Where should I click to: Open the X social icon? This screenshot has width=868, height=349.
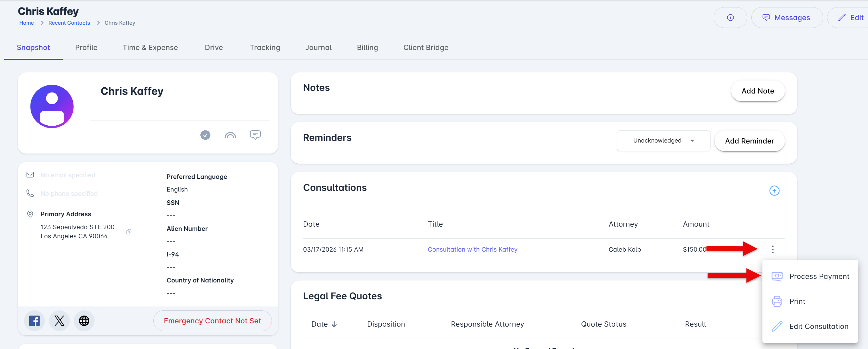tap(59, 321)
